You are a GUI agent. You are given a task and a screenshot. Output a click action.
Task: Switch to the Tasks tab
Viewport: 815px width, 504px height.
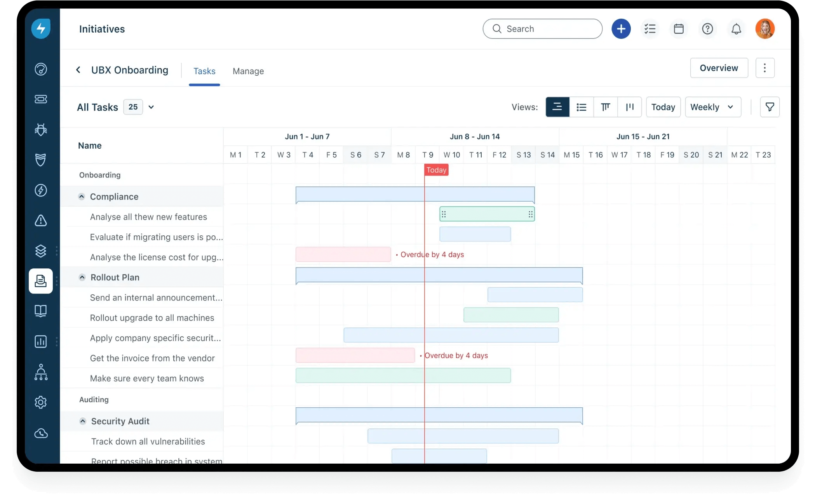click(x=204, y=71)
